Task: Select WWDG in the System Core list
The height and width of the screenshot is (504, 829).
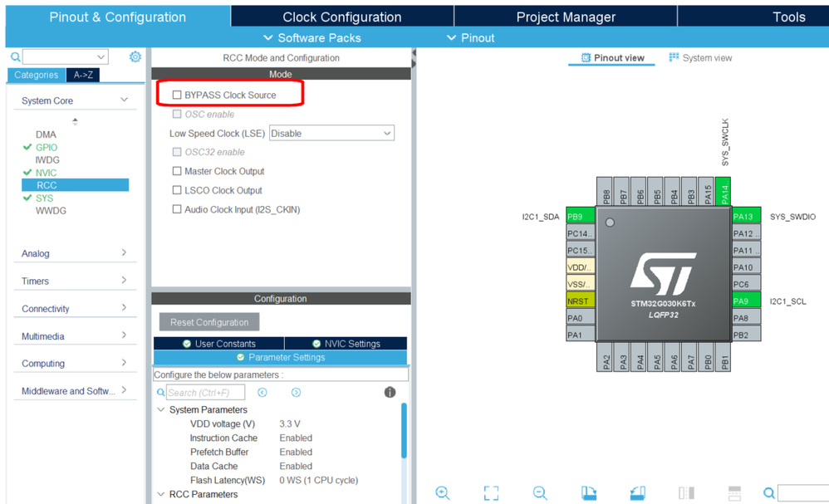Action: 51,210
